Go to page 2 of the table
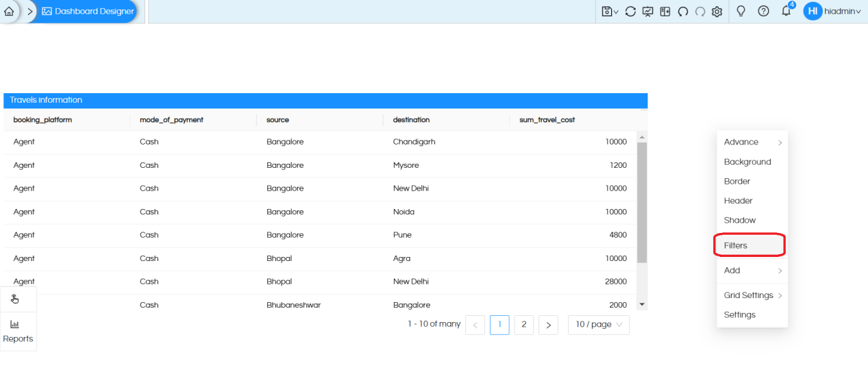The image size is (868, 370). (524, 325)
